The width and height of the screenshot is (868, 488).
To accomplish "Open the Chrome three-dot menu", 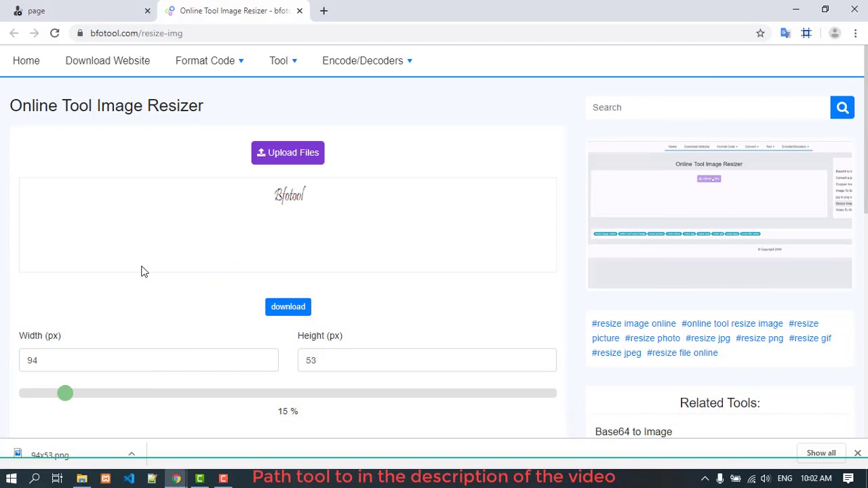I will 856,33.
